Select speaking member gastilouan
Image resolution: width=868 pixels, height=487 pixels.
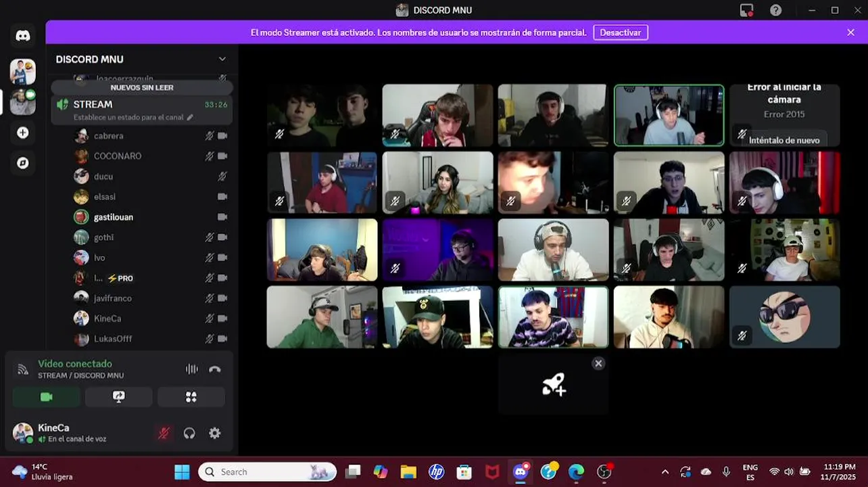[x=113, y=217]
